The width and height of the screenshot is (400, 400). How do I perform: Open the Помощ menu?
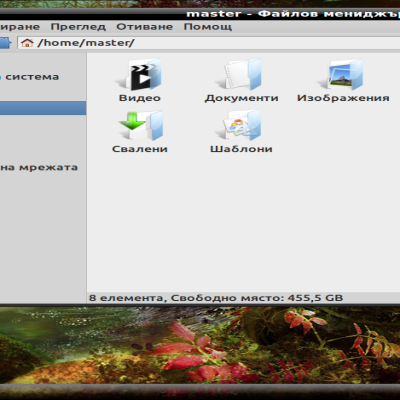[208, 27]
